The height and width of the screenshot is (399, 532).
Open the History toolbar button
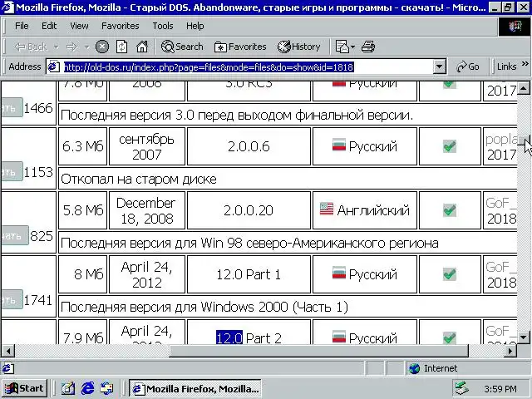pyautogui.click(x=299, y=47)
